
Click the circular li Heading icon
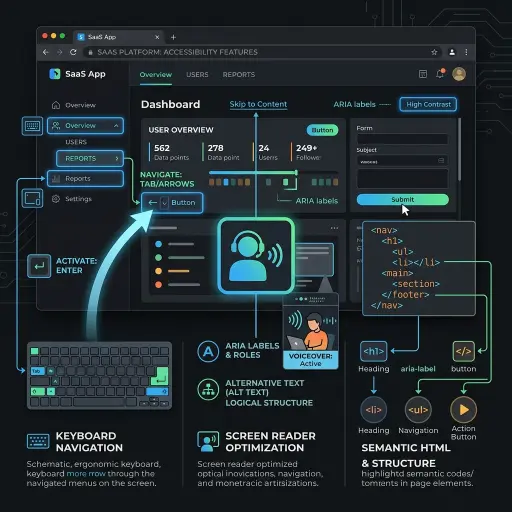(374, 410)
